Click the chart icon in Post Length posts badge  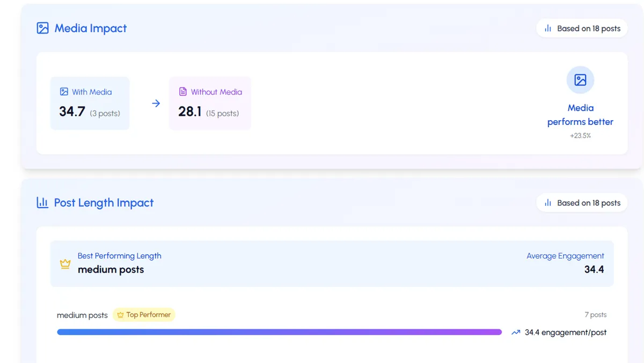coord(548,203)
